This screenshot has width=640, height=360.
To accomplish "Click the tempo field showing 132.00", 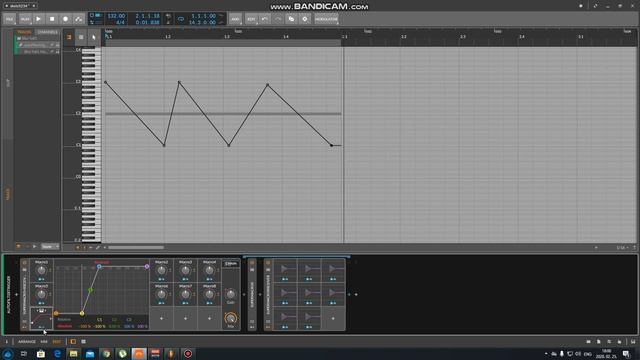I will point(116,16).
